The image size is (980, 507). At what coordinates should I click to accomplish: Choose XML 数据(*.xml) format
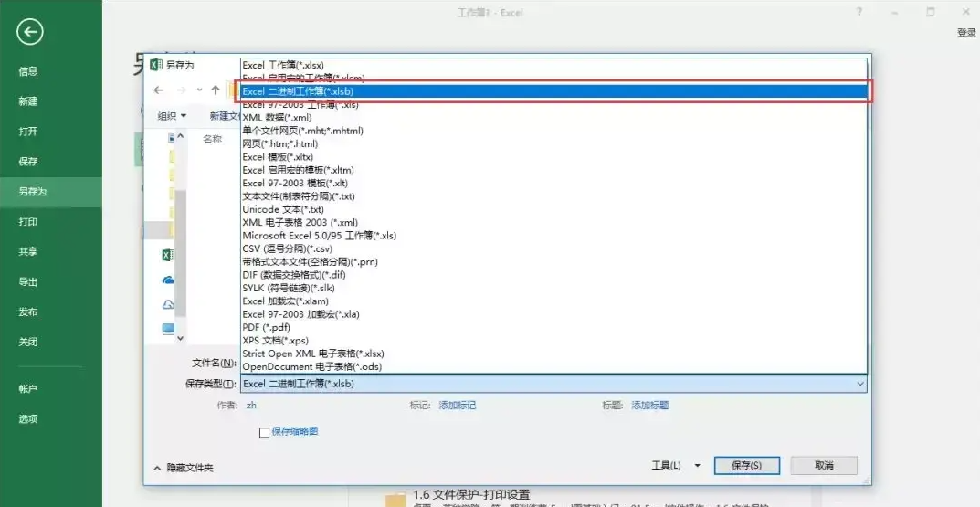pos(553,118)
